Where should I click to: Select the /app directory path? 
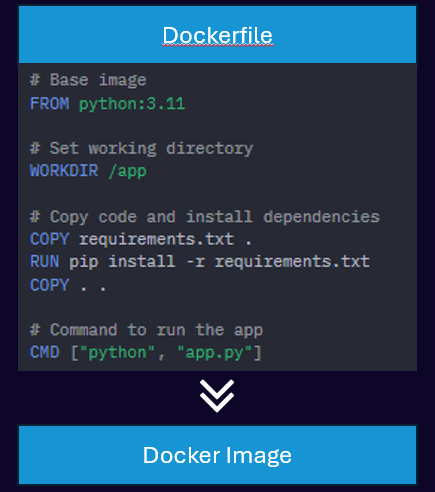click(x=127, y=172)
